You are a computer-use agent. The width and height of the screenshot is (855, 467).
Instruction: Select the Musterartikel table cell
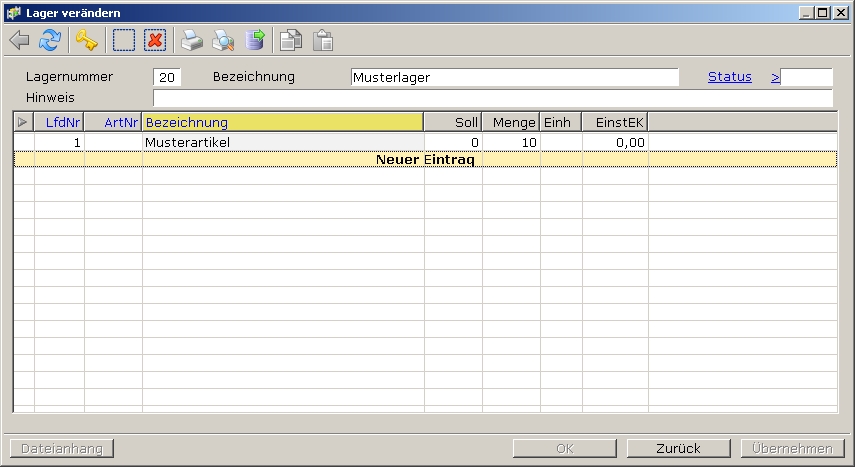coord(283,143)
